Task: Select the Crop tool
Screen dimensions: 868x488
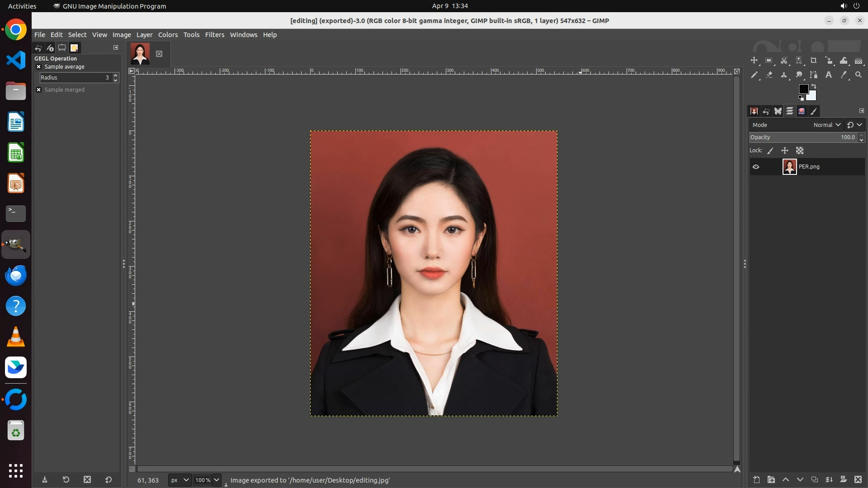Action: pos(814,61)
